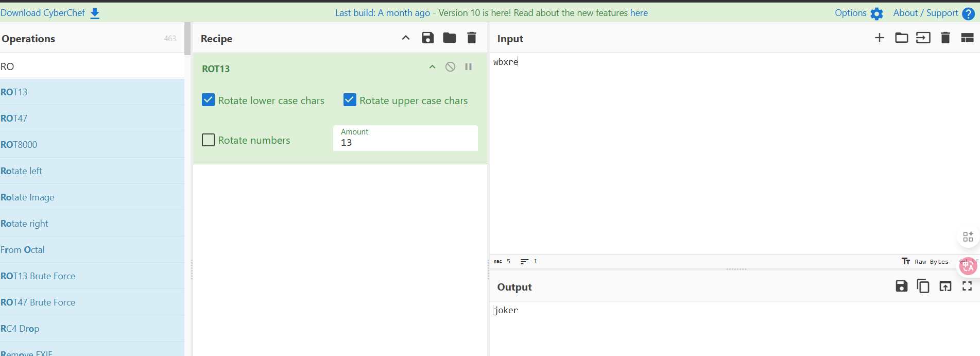Uncheck Rotate lower case chars
Image resolution: width=980 pixels, height=356 pixels.
(x=208, y=100)
